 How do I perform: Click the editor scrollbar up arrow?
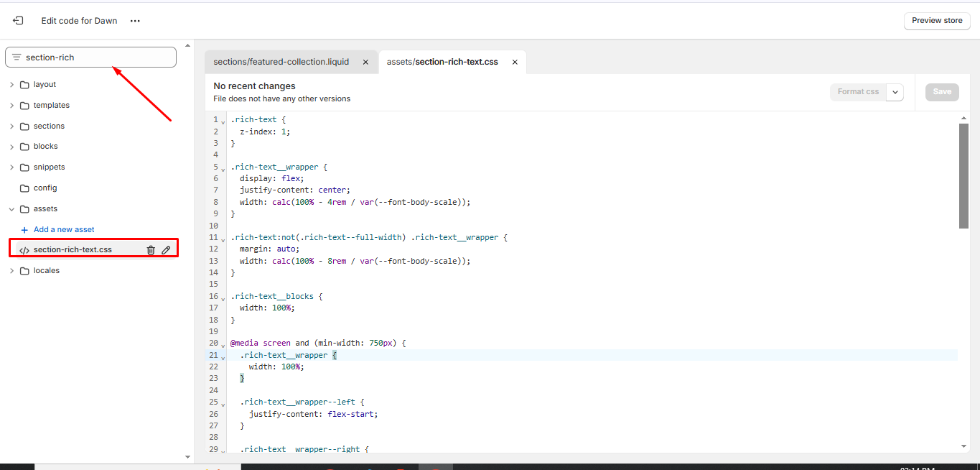click(963, 117)
